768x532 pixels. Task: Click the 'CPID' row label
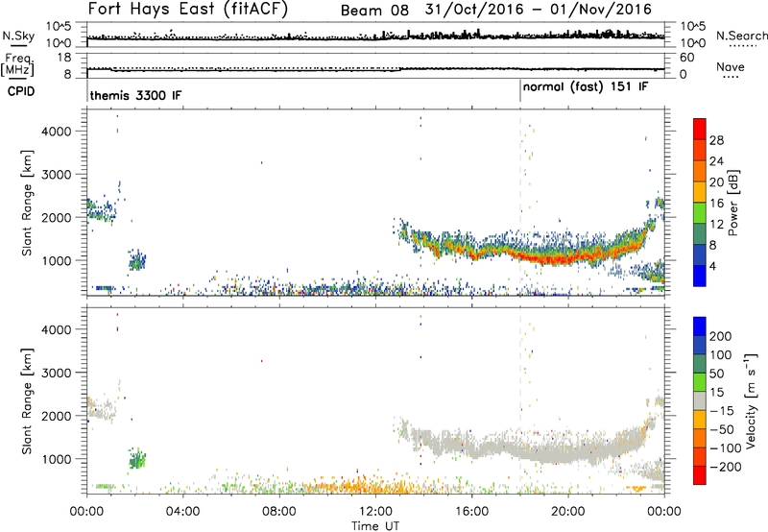(21, 91)
